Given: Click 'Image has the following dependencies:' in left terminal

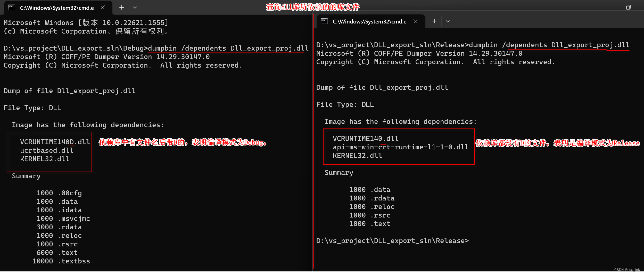Looking at the screenshot, I should [x=88, y=125].
